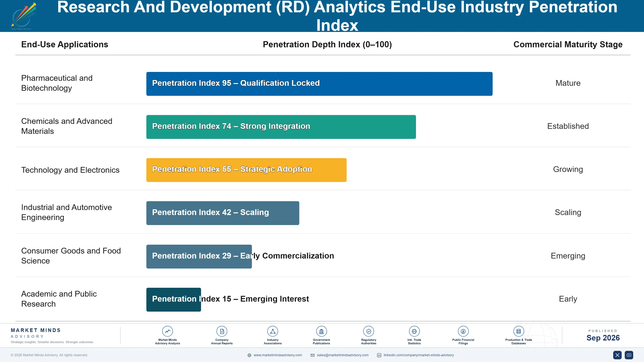Click the Sep 2026 published date
Image resolution: width=644 pixels, height=362 pixels.
(603, 338)
